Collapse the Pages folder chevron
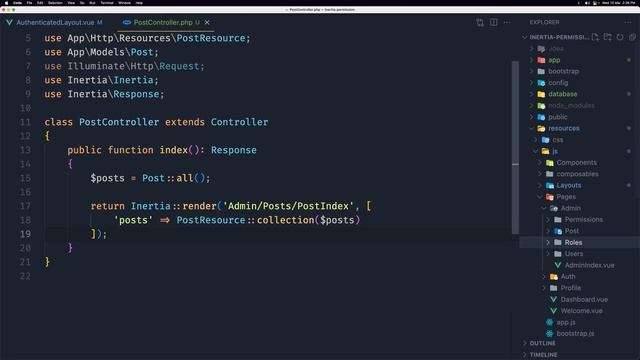This screenshot has width=640, height=360. [540, 197]
